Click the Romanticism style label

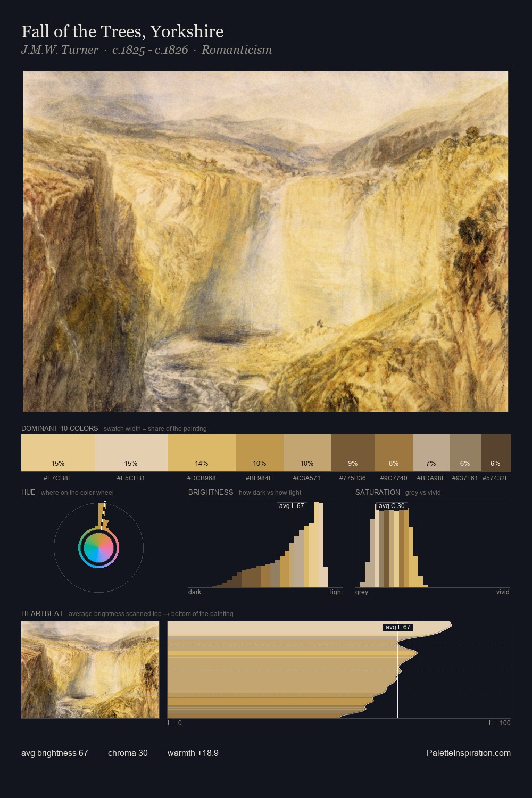[x=237, y=50]
